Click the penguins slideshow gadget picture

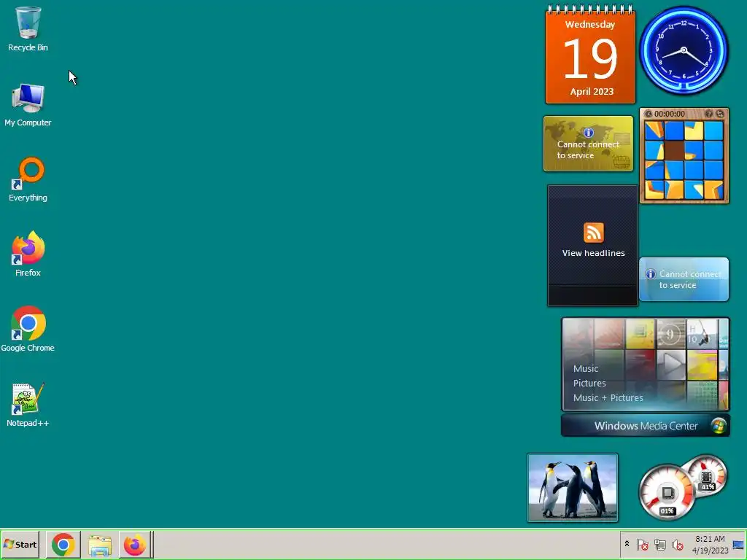coord(573,488)
